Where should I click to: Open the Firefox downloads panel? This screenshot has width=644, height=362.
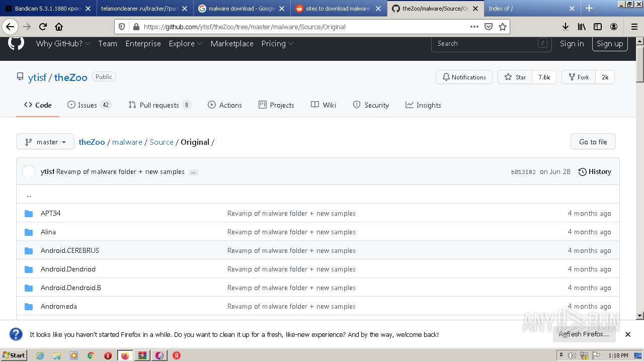tap(566, 27)
